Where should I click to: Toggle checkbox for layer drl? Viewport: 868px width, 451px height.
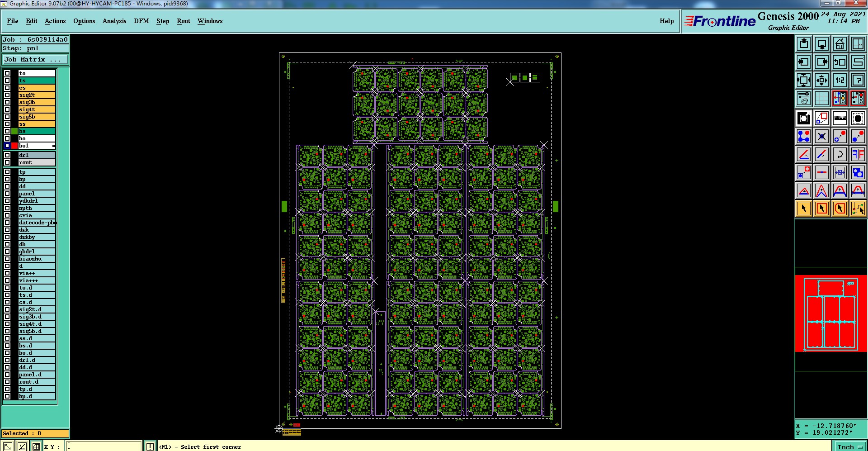[7, 155]
